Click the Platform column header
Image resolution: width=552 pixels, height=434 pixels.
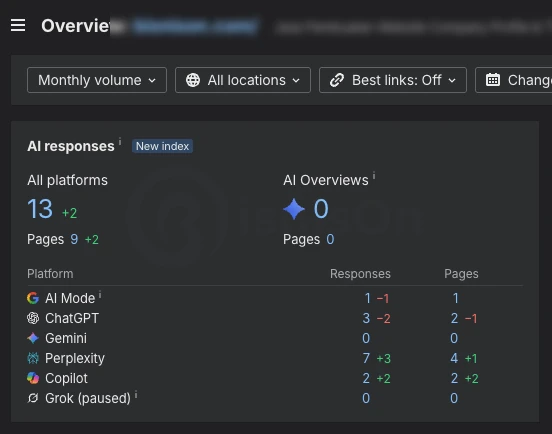click(x=50, y=274)
